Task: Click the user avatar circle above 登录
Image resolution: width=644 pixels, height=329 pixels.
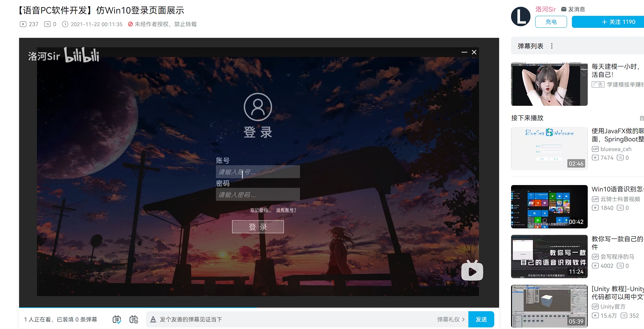Action: (x=258, y=107)
